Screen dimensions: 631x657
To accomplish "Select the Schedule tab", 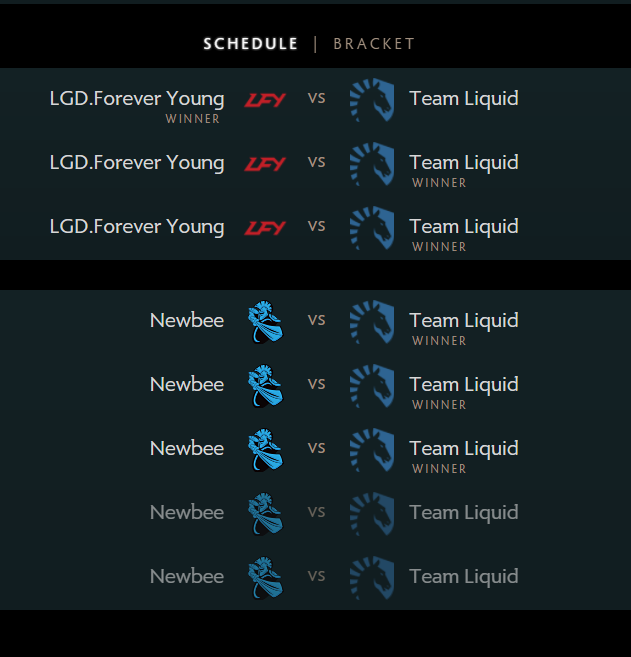I will (251, 44).
